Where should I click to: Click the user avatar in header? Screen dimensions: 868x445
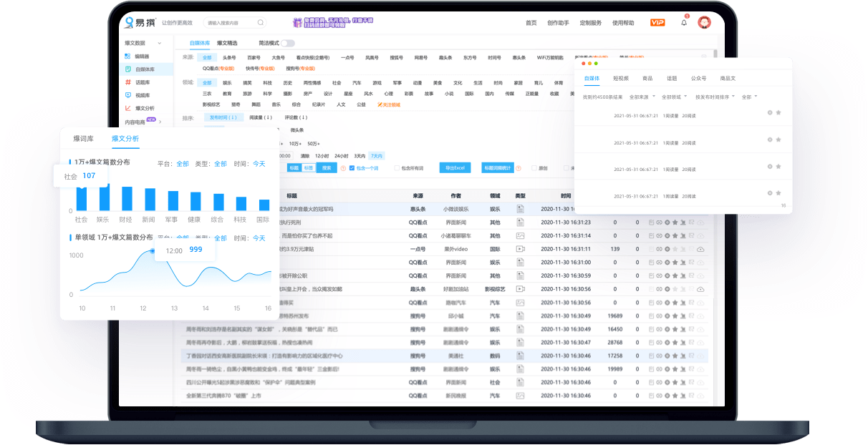point(705,23)
